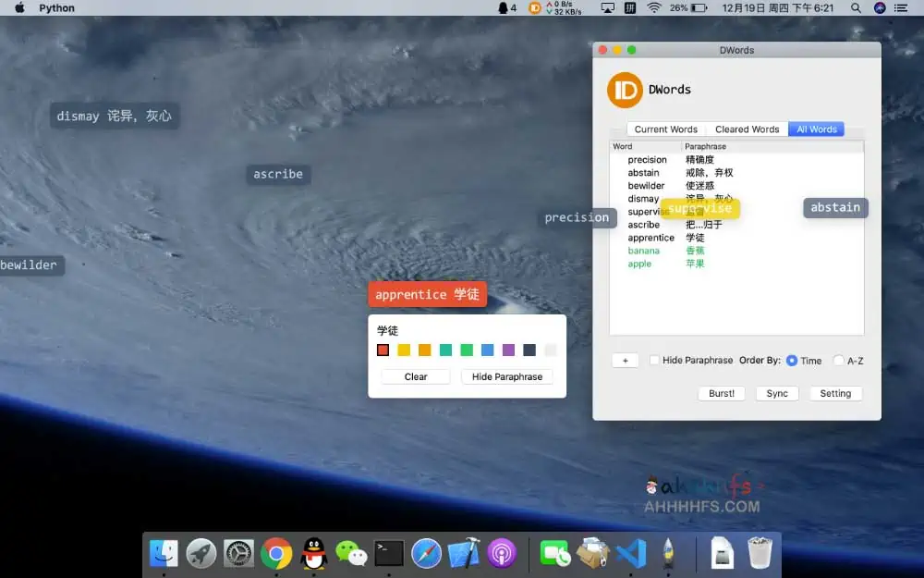Choose the A-Z sort radio button

pos(838,361)
